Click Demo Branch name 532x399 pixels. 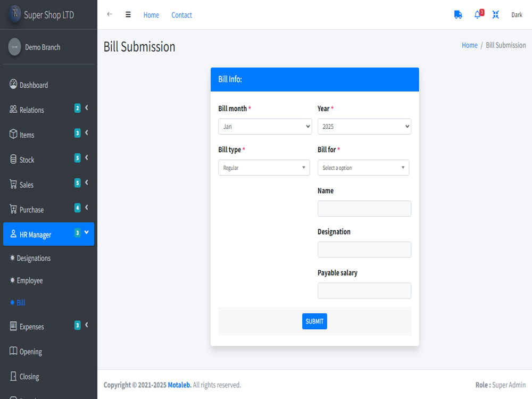[x=43, y=47]
